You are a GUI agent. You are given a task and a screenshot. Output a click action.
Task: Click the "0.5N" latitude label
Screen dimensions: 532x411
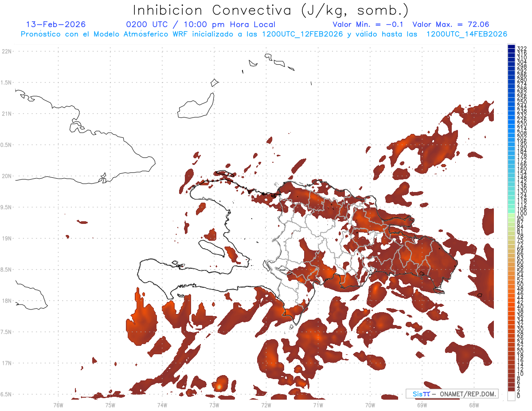point(7,145)
